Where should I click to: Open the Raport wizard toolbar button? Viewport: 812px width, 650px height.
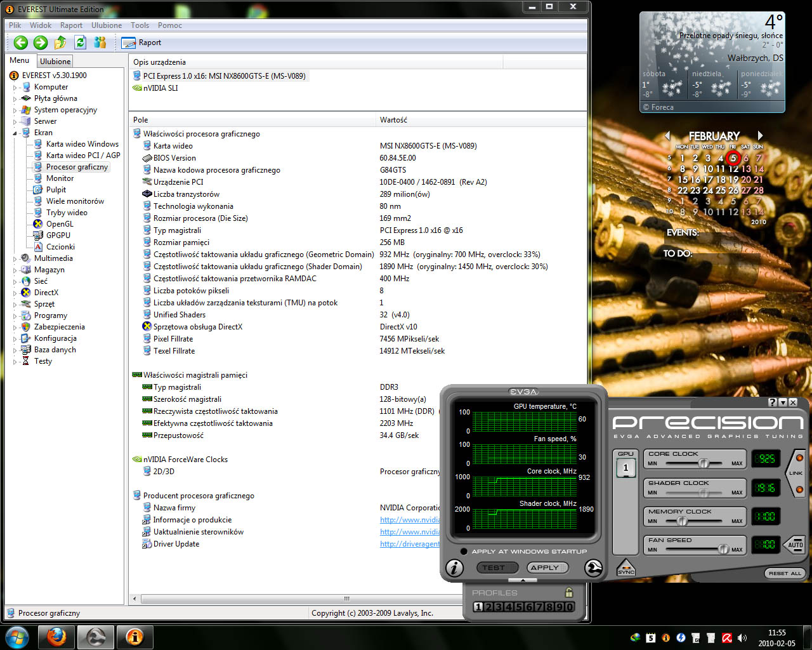tap(141, 43)
